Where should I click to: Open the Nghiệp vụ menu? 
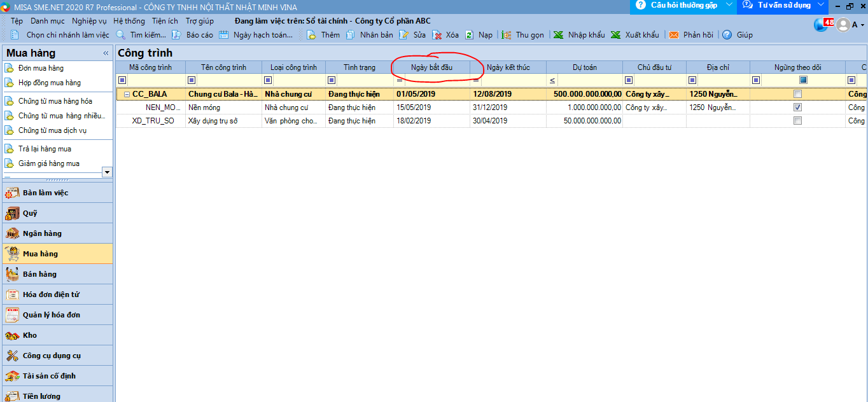(89, 21)
